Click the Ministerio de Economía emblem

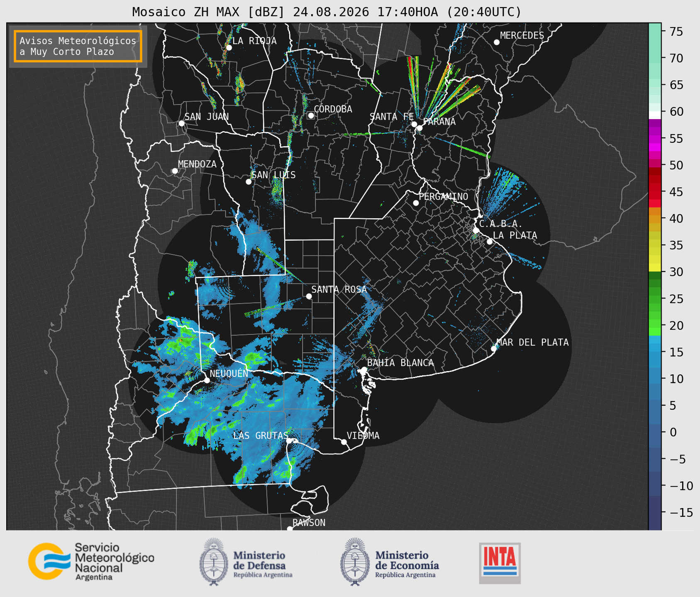355,562
